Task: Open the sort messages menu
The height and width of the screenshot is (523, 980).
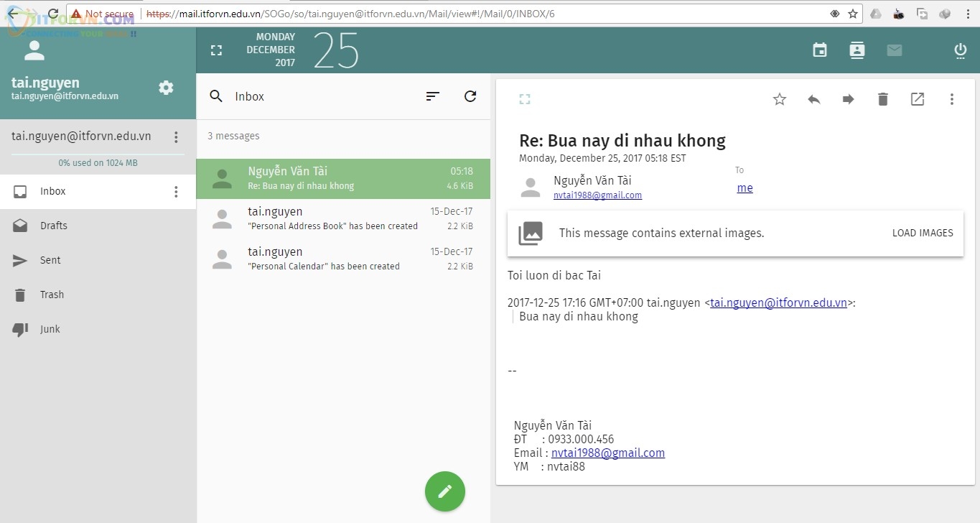Action: pyautogui.click(x=432, y=96)
